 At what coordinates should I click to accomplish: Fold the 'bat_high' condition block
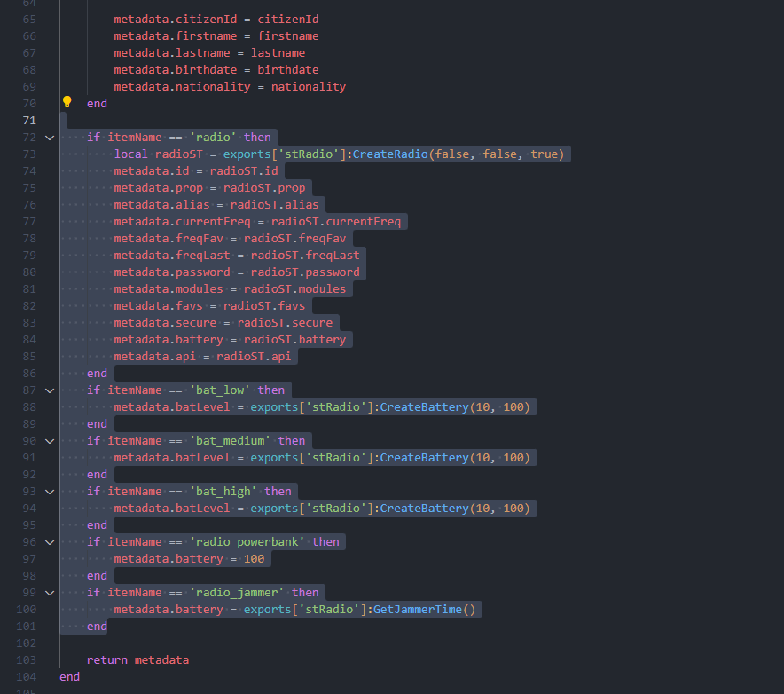click(x=50, y=492)
